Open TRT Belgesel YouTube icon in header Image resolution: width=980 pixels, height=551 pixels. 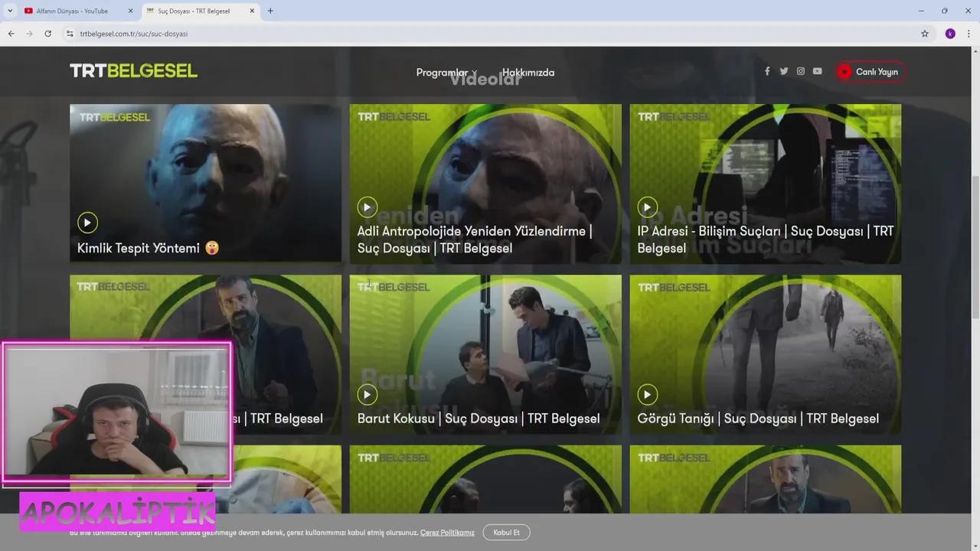point(818,71)
